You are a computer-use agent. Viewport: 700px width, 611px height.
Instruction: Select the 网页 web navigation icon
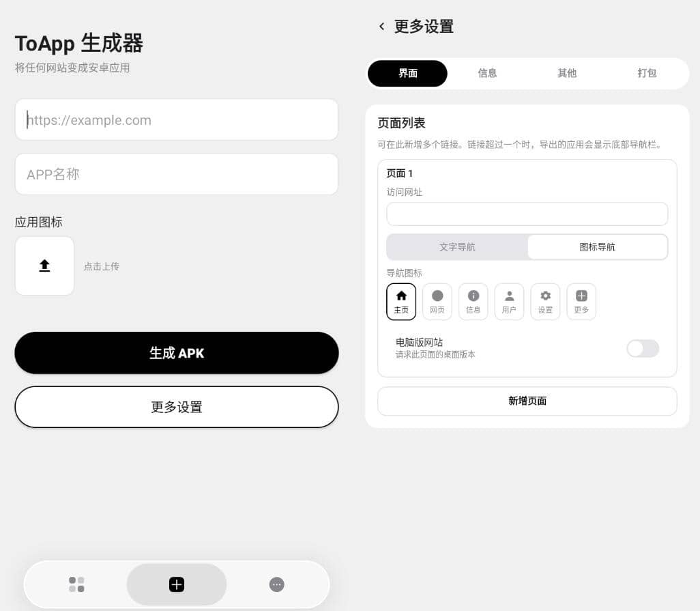pyautogui.click(x=437, y=301)
